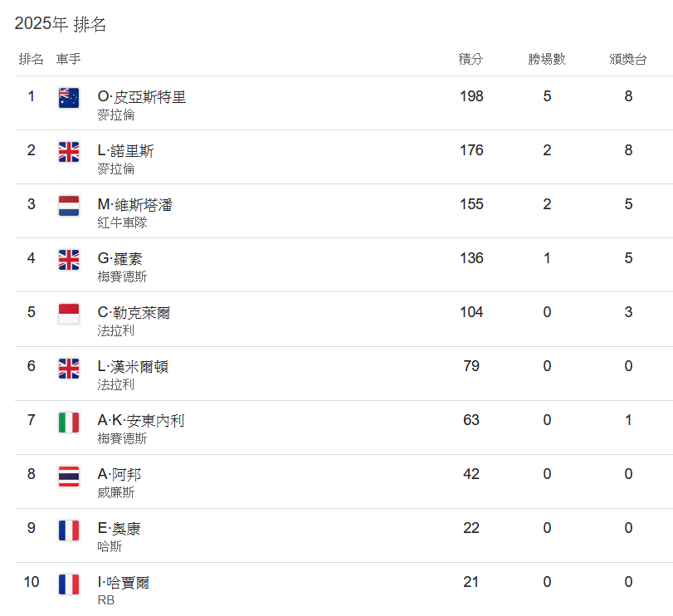Click the French flag beside E·奧康

point(69,530)
